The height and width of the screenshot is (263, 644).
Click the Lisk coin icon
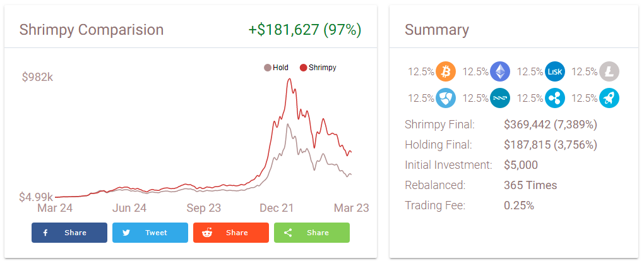pyautogui.click(x=555, y=71)
